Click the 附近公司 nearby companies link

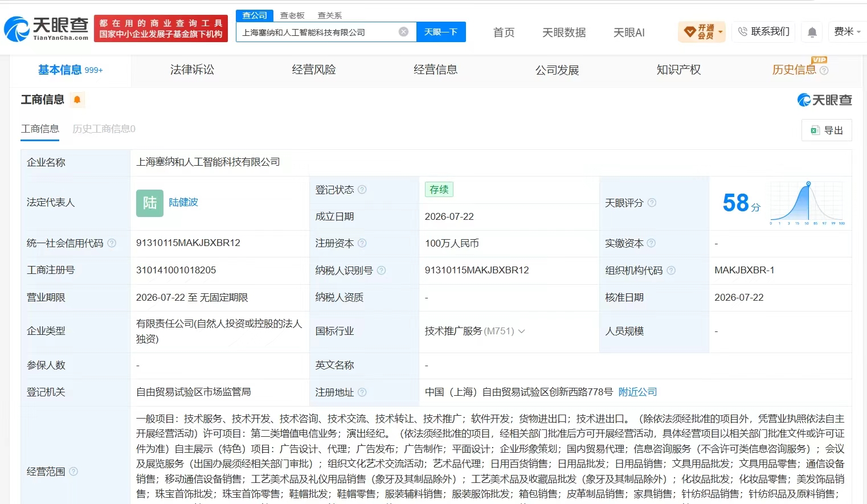[637, 392]
